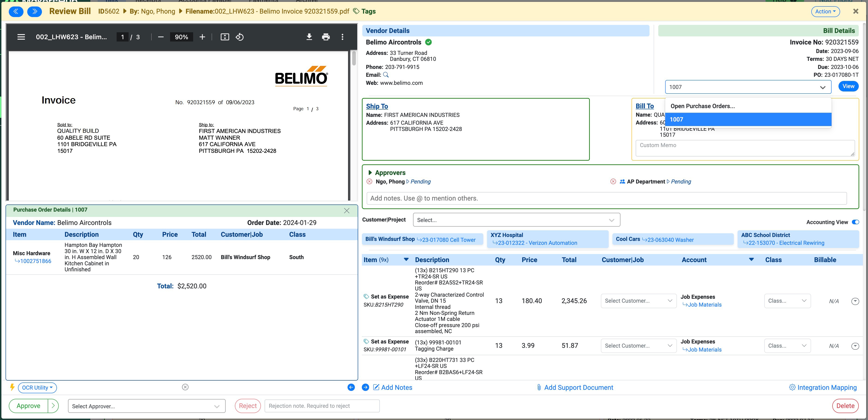This screenshot has height=420, width=868.
Task: Click the PDF zoom percentage box
Action: pos(181,37)
